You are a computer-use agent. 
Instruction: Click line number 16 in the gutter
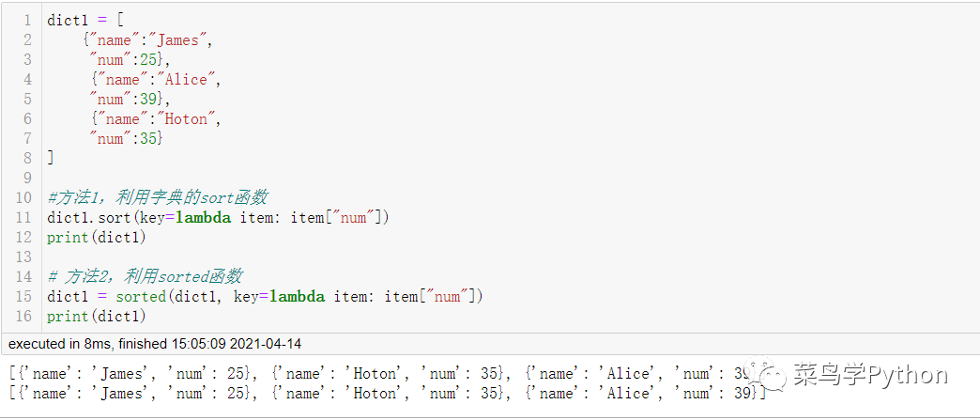pos(23,317)
